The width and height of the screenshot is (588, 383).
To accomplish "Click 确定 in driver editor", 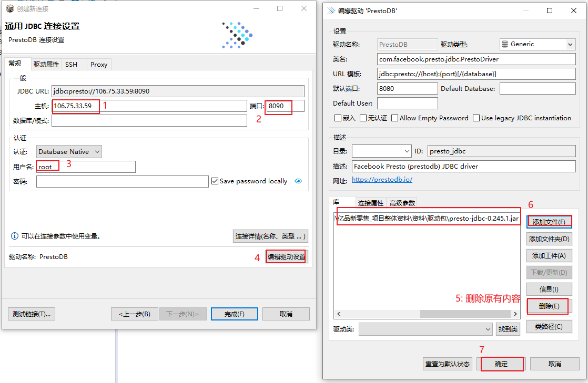I will pos(501,364).
